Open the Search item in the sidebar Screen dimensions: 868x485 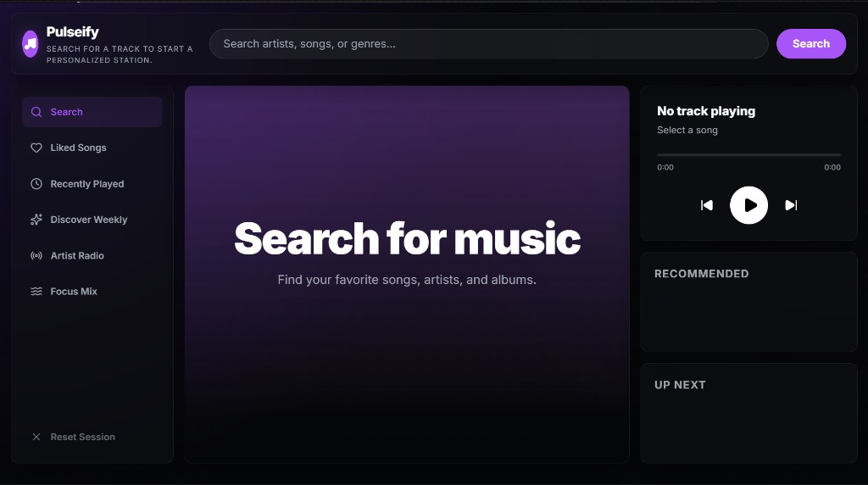(92, 112)
